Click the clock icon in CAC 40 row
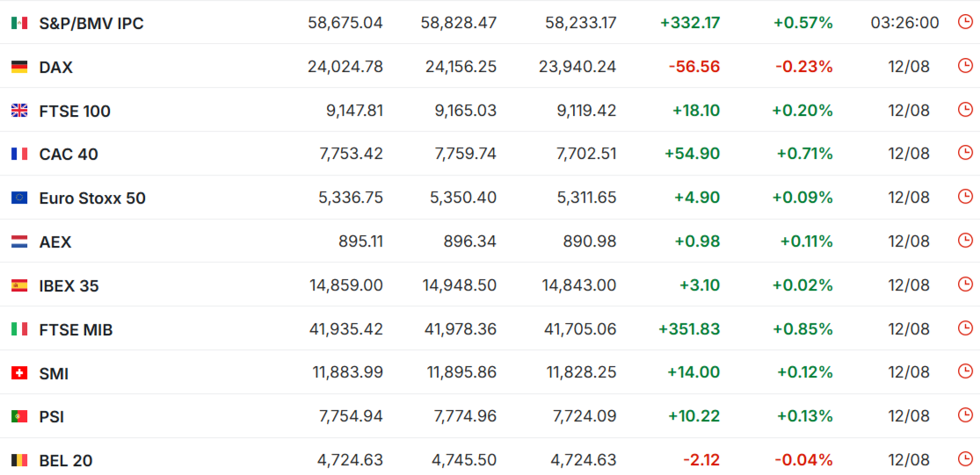The width and height of the screenshot is (980, 475). tap(965, 153)
